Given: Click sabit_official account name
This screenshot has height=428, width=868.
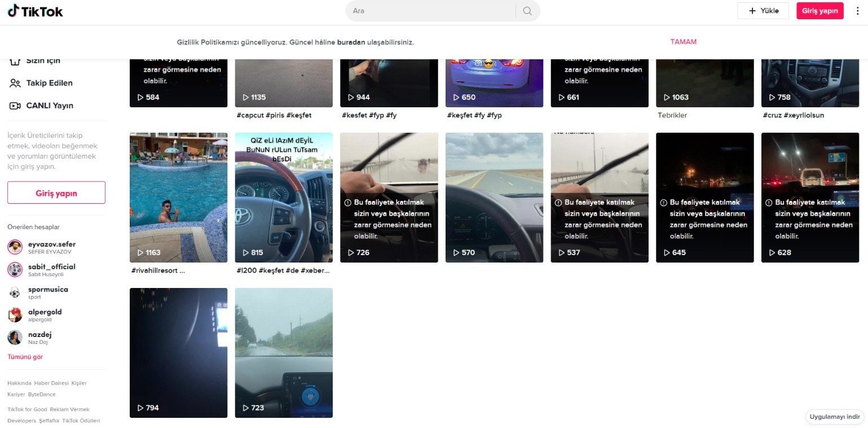Looking at the screenshot, I should point(52,267).
